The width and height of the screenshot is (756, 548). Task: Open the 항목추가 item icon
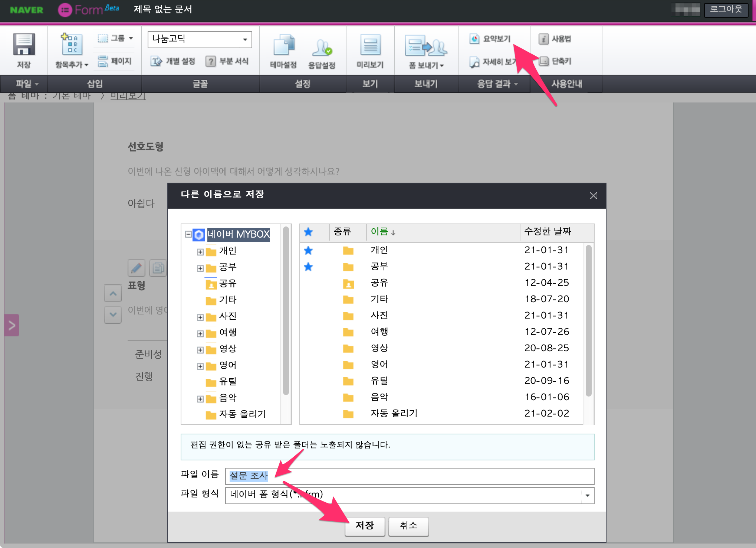coord(72,45)
